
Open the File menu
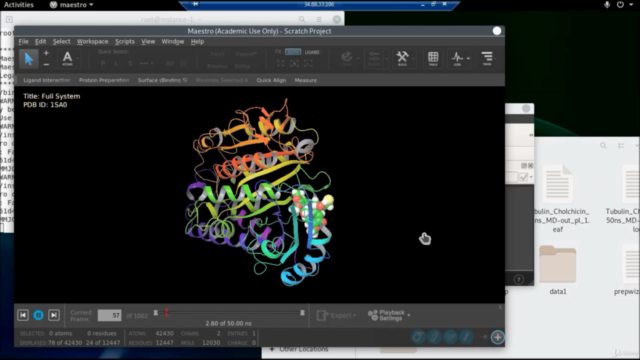pos(24,42)
